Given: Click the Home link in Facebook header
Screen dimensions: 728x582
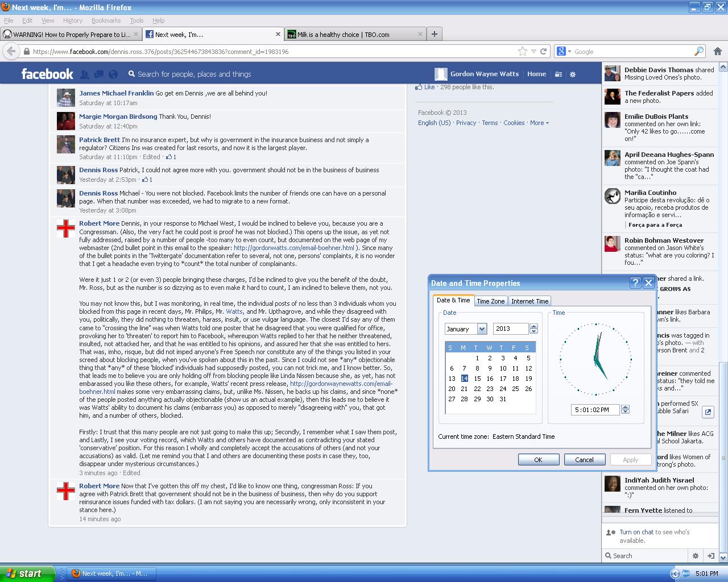Looking at the screenshot, I should click(536, 74).
